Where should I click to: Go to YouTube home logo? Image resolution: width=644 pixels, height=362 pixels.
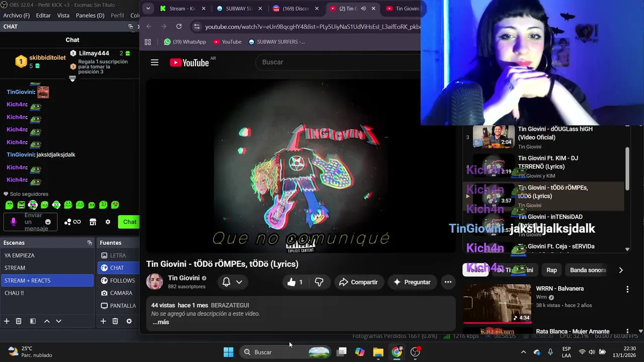point(189,62)
